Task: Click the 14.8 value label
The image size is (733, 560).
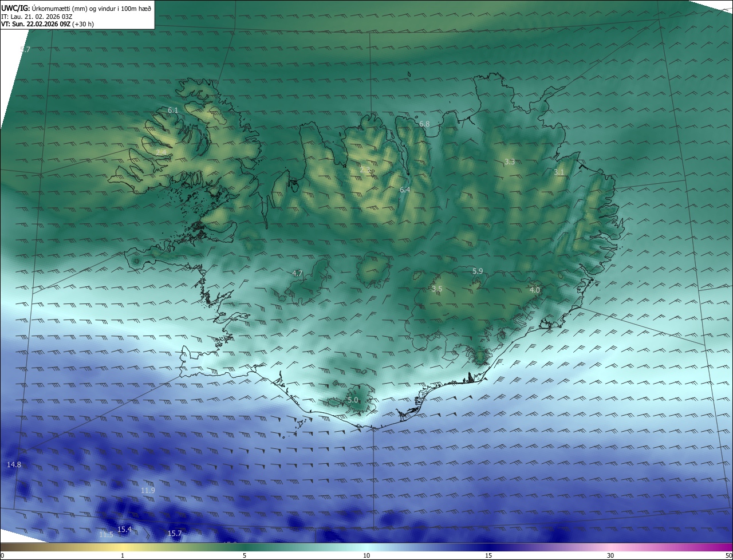Action: coord(14,464)
